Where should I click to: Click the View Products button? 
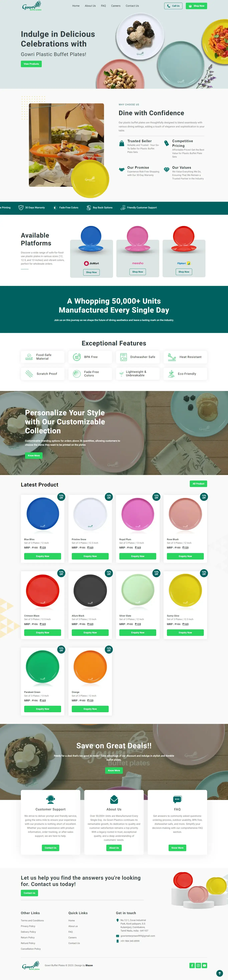click(x=31, y=64)
